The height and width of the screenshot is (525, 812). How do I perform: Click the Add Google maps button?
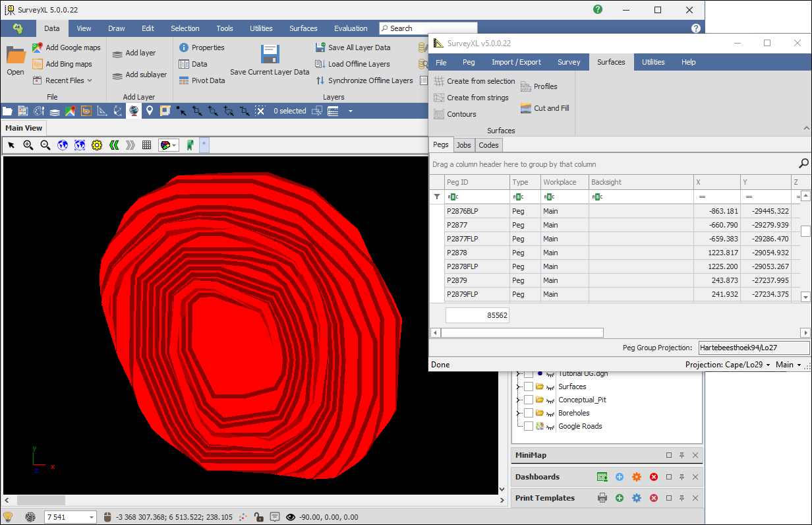[x=67, y=47]
